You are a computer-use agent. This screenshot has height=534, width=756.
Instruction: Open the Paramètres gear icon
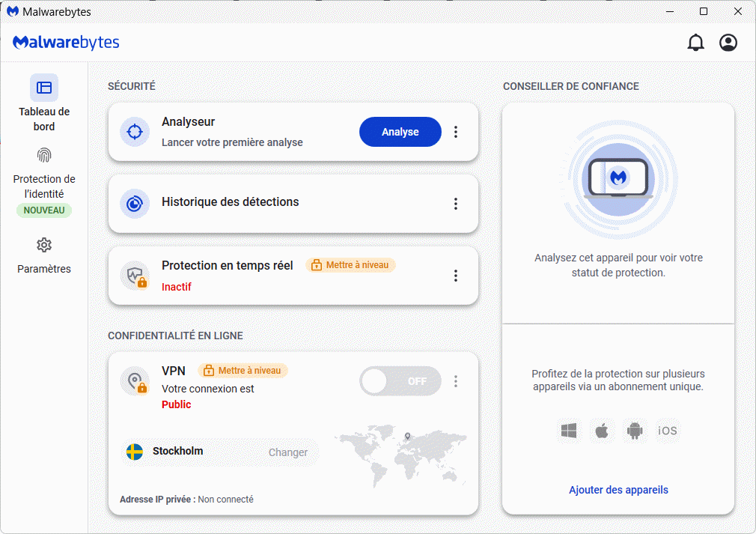pyautogui.click(x=44, y=245)
